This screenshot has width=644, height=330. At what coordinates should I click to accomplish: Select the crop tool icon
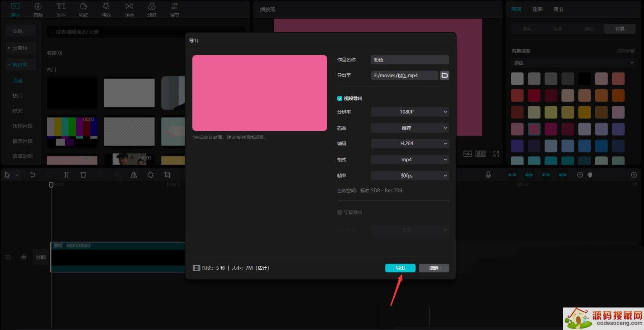[x=167, y=175]
